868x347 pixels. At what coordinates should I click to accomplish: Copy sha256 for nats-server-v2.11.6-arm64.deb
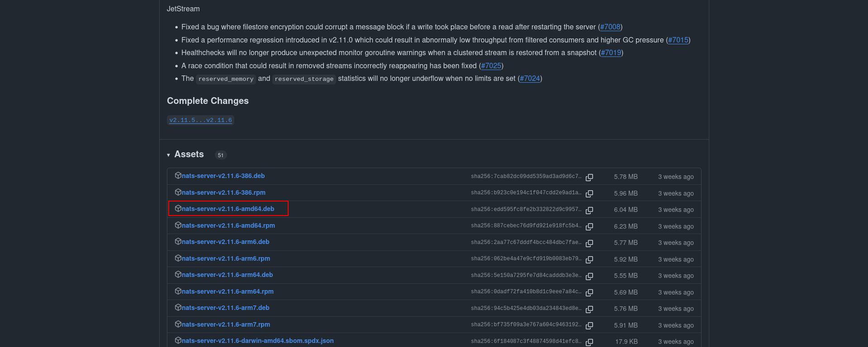(x=589, y=276)
